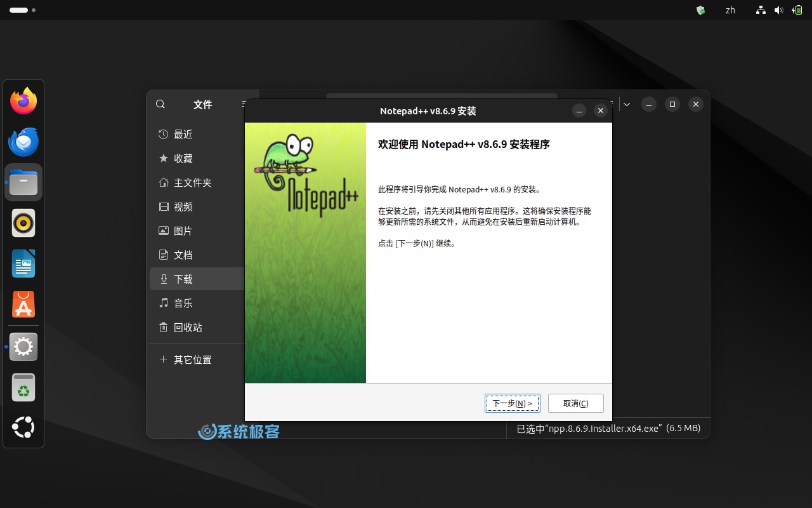Click the volume speaker icon
812x508 pixels.
pyautogui.click(x=778, y=10)
